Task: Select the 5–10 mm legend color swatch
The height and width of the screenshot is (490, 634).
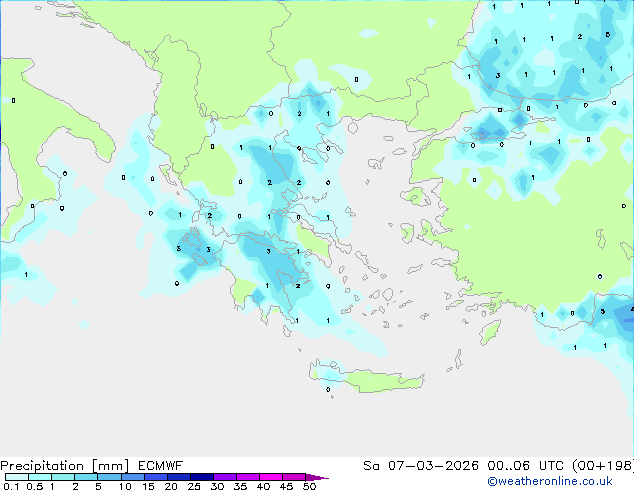Action: (x=109, y=477)
